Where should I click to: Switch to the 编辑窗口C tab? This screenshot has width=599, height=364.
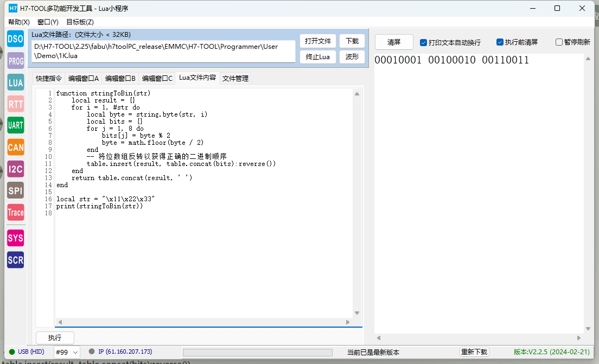(157, 78)
